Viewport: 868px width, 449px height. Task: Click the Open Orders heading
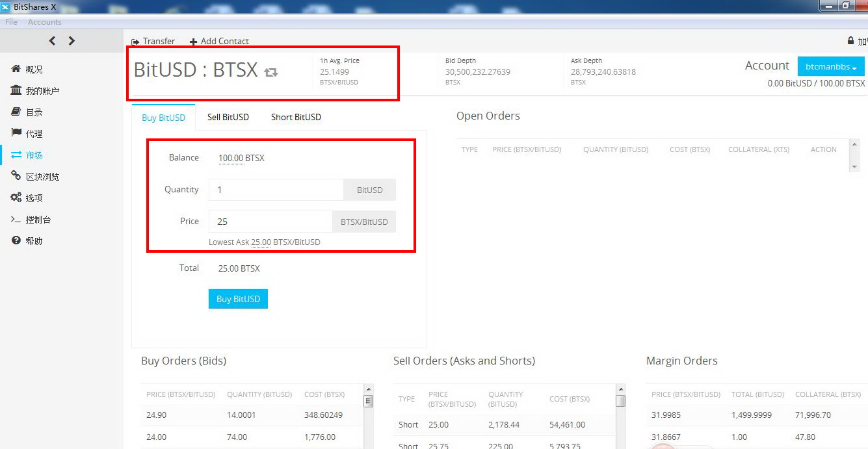click(x=488, y=116)
